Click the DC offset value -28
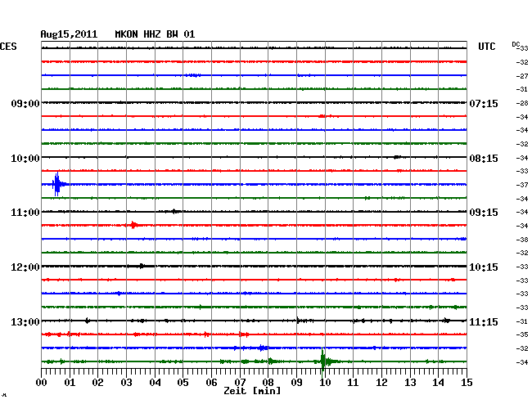Viewport: 532px width, 404px height. click(x=522, y=103)
